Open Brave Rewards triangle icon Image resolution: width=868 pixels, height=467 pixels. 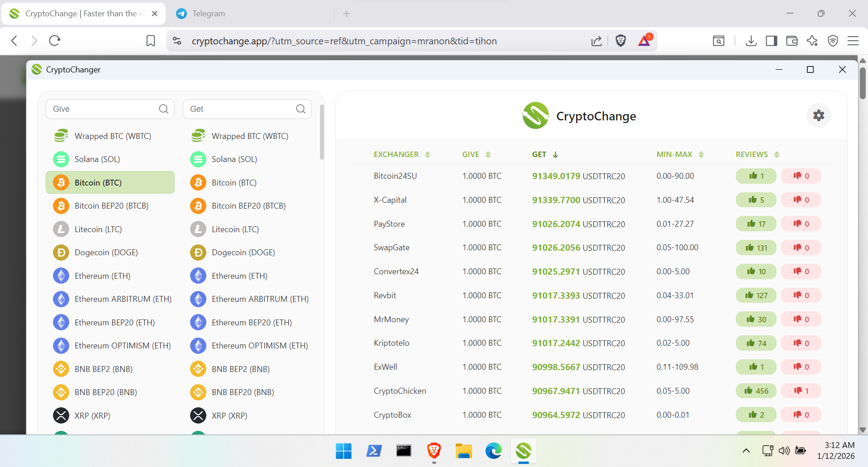(645, 40)
